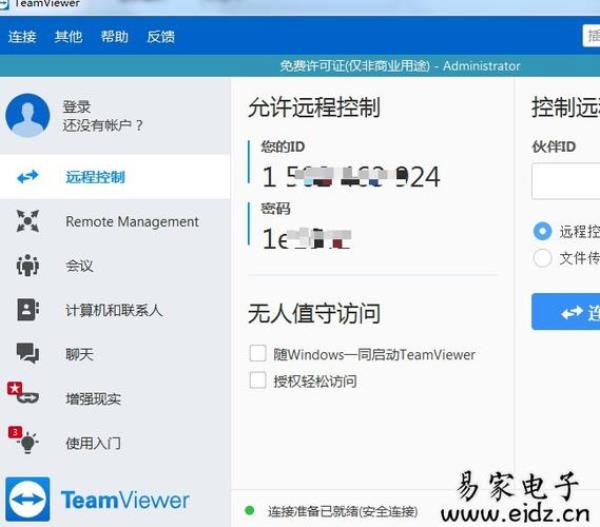Click the 还没有帐户? link
This screenshot has width=600, height=527.
click(x=103, y=125)
